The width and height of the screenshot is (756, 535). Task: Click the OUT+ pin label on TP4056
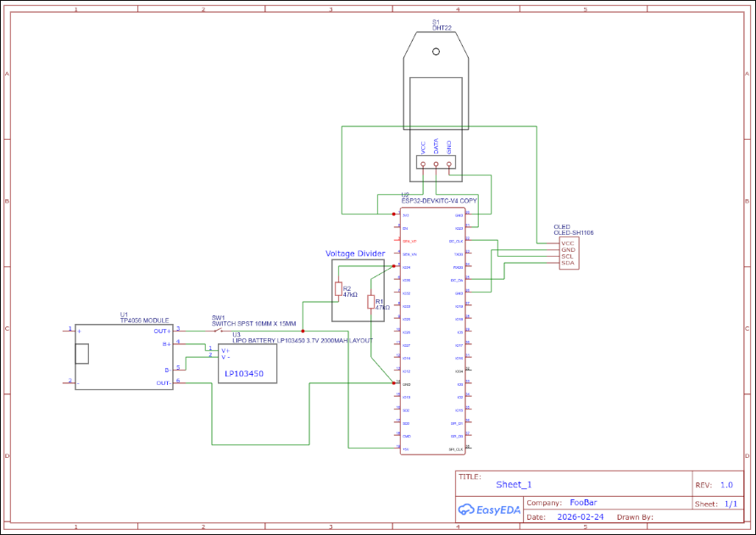coord(162,331)
